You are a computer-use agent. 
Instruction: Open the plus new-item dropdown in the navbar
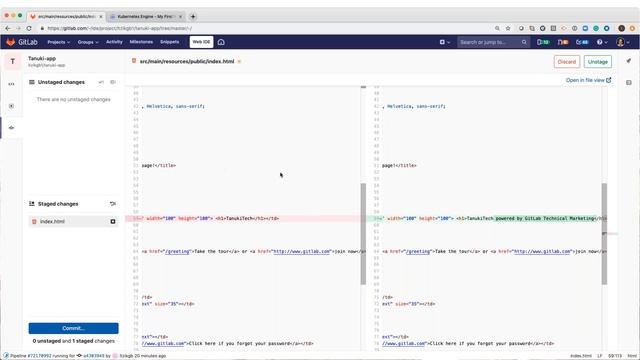click(x=444, y=42)
